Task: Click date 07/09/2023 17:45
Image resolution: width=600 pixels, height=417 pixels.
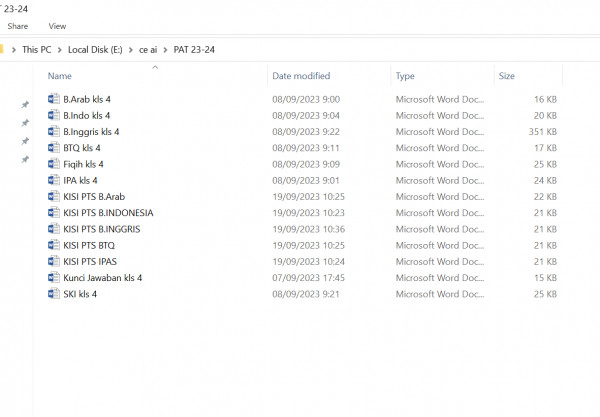Action: point(308,278)
